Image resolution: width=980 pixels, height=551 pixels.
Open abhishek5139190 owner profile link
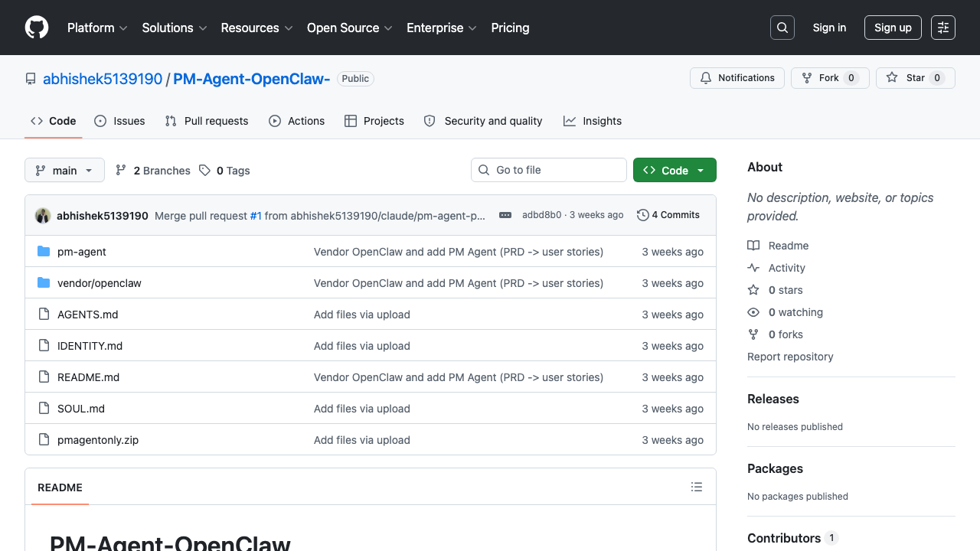coord(103,79)
